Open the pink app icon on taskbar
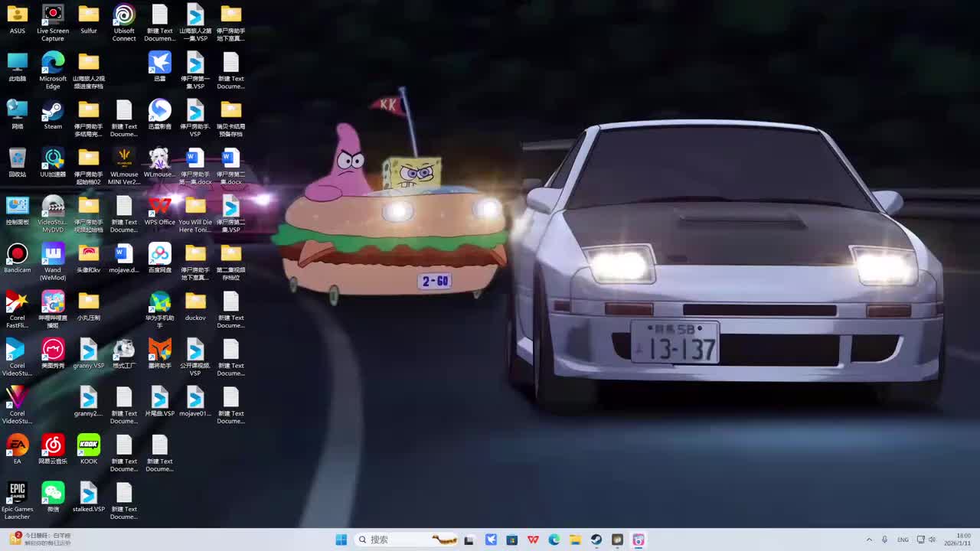The image size is (980, 551). tap(639, 540)
